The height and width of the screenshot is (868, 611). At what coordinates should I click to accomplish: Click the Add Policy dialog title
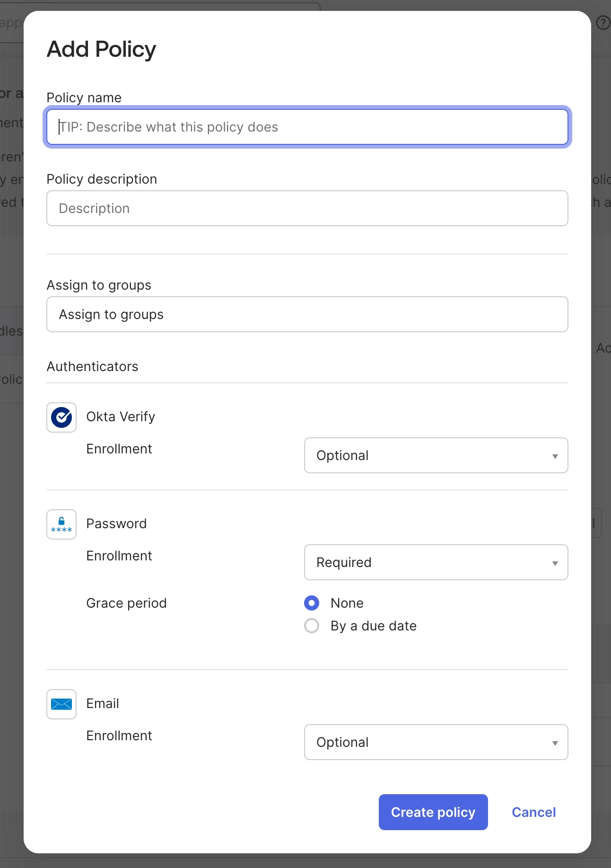point(101,49)
